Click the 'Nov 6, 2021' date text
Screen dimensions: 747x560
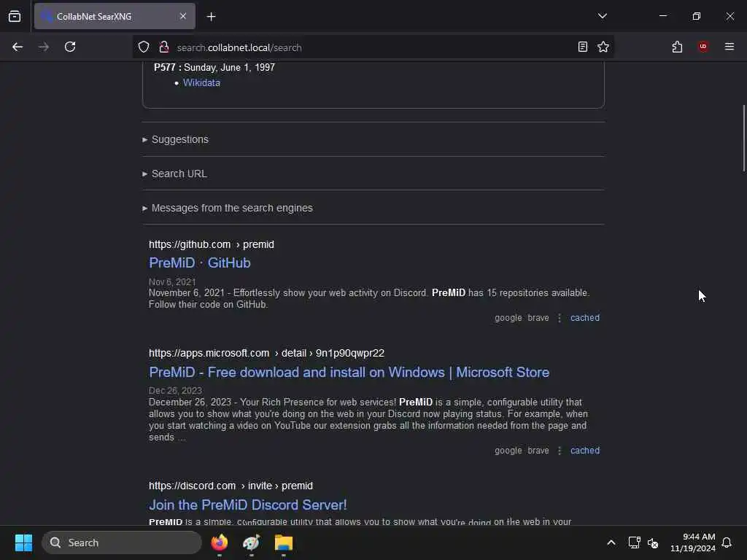(172, 282)
